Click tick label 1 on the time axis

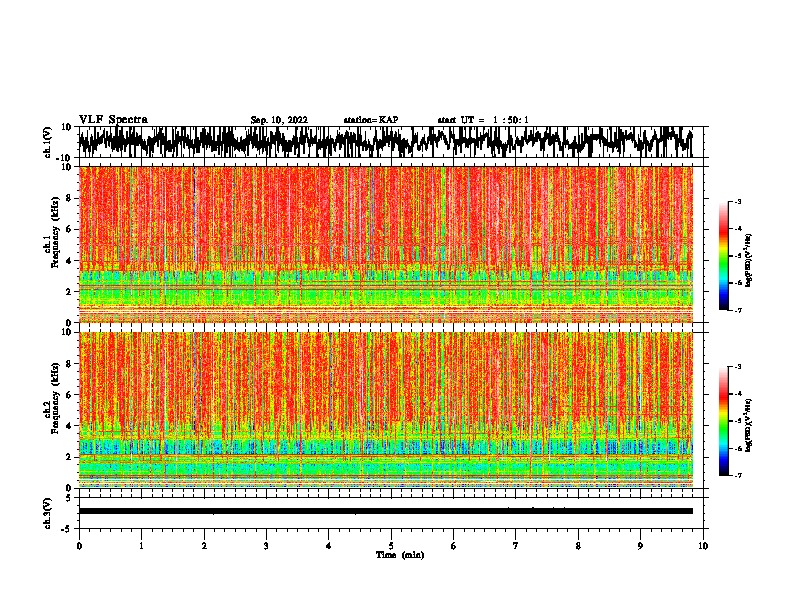[141, 546]
